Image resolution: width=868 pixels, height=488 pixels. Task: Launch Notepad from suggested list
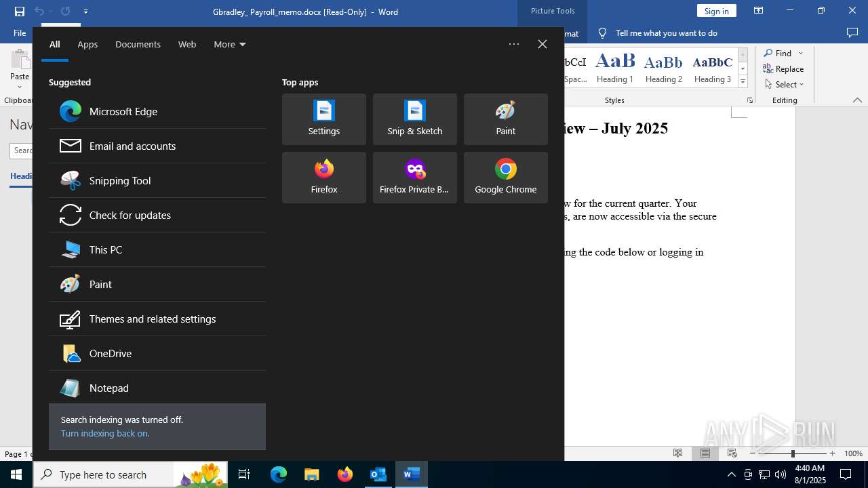pos(157,388)
